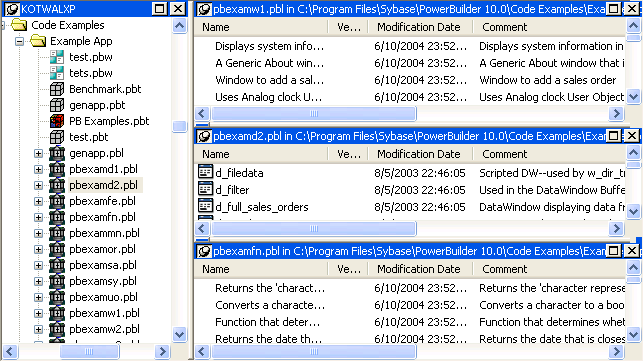The height and width of the screenshot is (362, 643).
Task: Click the genapp.pbt target icon
Action: 57,105
